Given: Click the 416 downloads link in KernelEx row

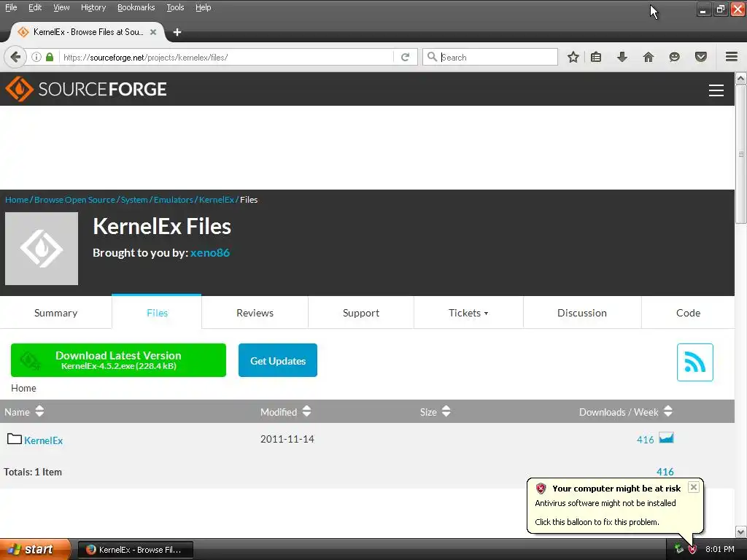Looking at the screenshot, I should pos(645,440).
